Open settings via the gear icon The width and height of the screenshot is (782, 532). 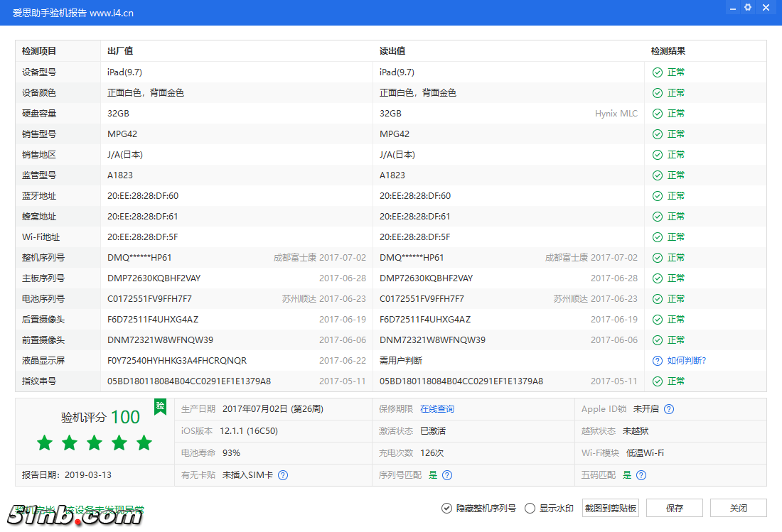pyautogui.click(x=748, y=8)
